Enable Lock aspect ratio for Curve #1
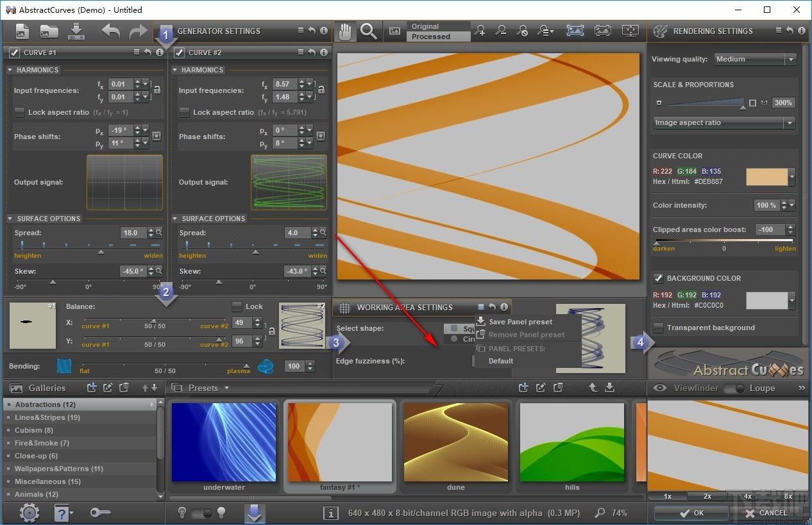812x525 pixels. click(20, 112)
